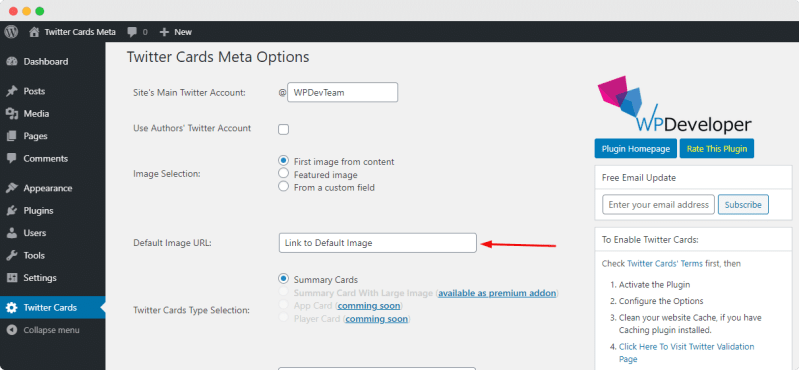Click comming soon link beside App Card
This screenshot has width=799, height=370.
pyautogui.click(x=369, y=306)
